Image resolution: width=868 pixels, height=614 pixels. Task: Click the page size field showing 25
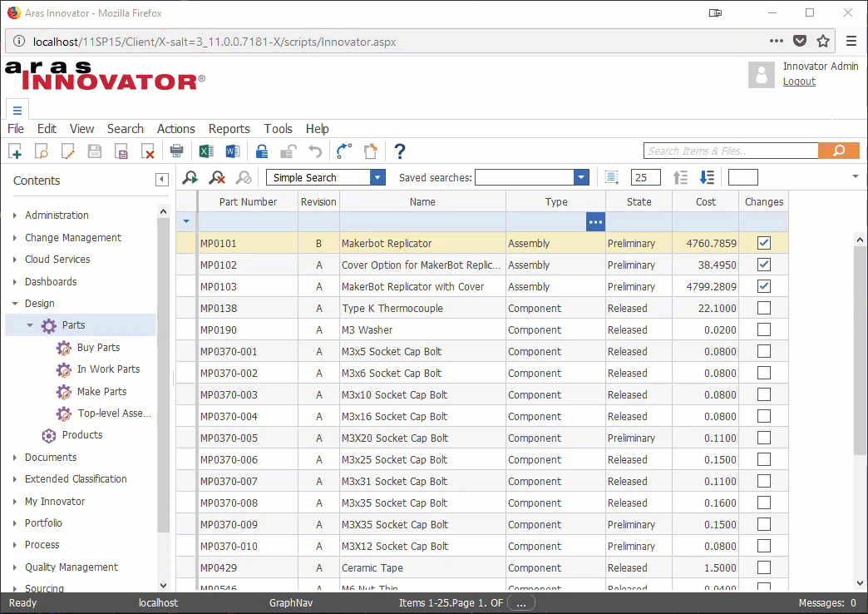tap(645, 177)
